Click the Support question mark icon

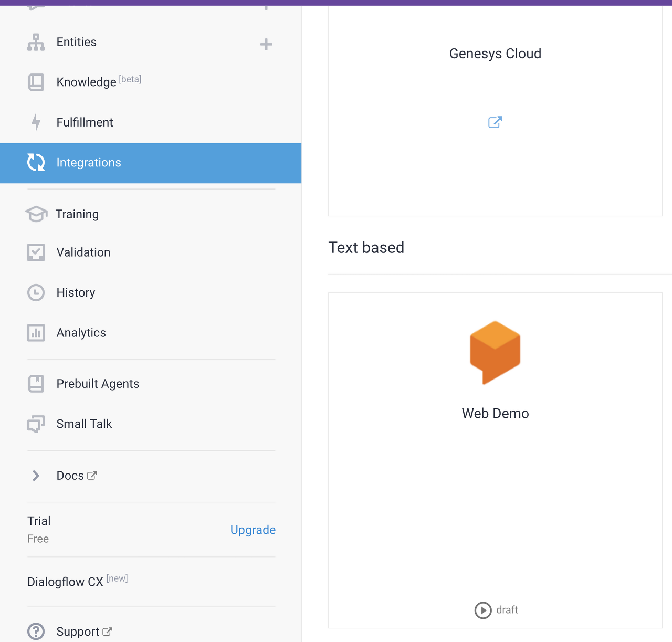36,632
